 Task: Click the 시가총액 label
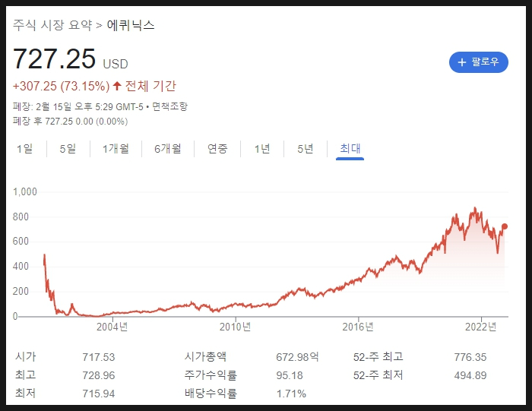pyautogui.click(x=205, y=357)
